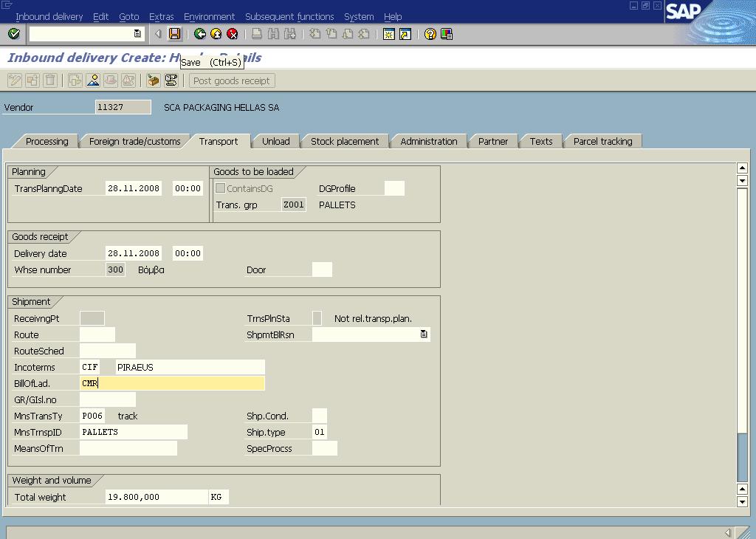Open the Texts tab
The height and width of the screenshot is (539, 756).
541,141
